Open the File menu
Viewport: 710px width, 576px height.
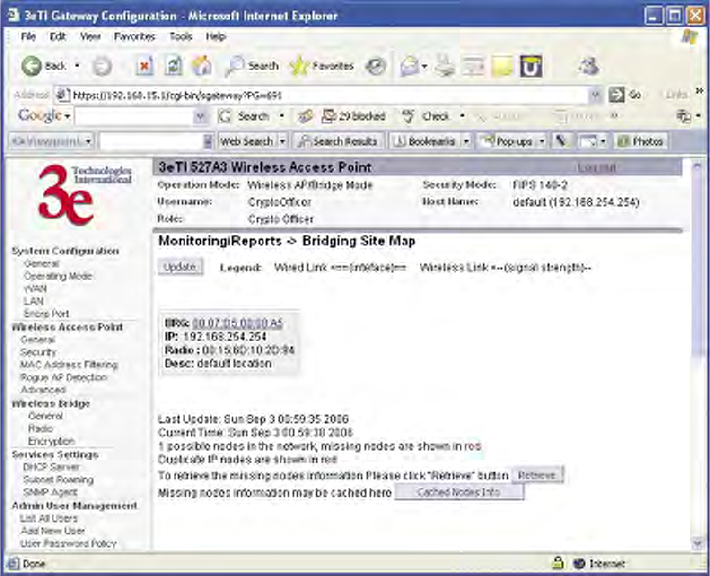tap(29, 37)
